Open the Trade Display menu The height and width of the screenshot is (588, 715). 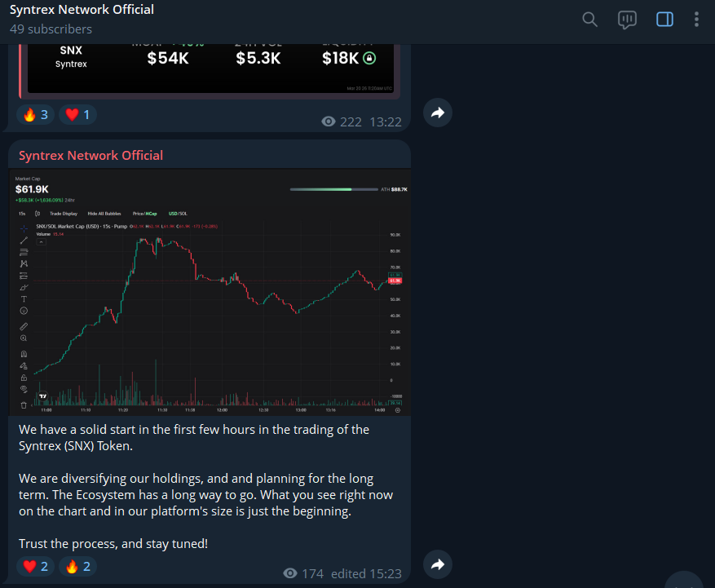64,214
